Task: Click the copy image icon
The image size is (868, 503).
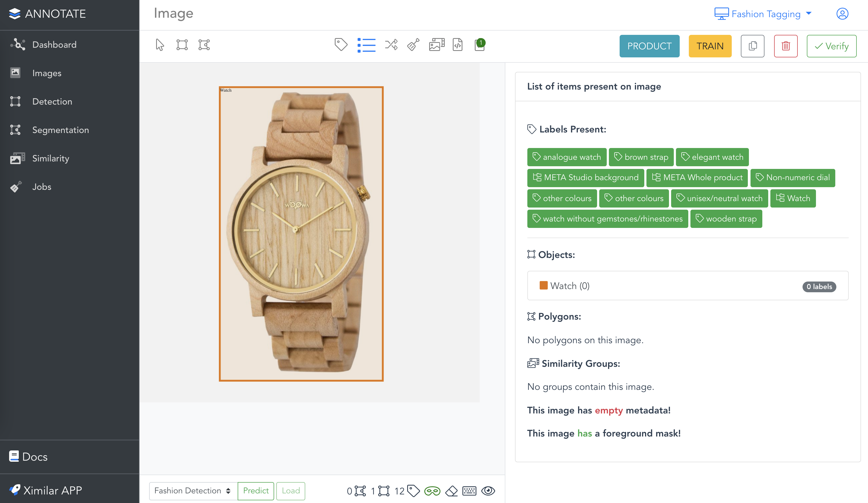Action: click(x=753, y=46)
